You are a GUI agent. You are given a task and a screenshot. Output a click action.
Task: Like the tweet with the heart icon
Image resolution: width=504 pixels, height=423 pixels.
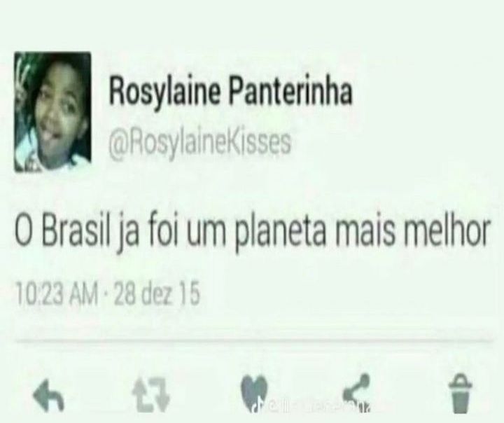pos(254,391)
